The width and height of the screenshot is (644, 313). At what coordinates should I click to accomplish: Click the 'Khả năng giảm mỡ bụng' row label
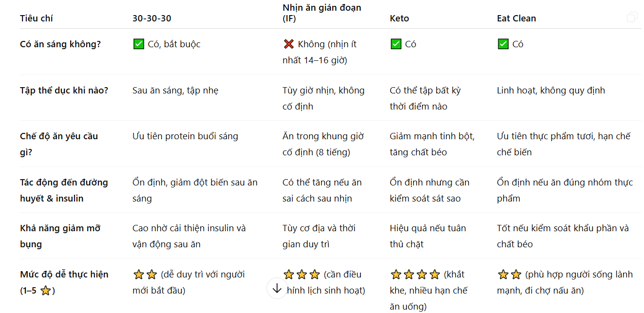(60, 236)
